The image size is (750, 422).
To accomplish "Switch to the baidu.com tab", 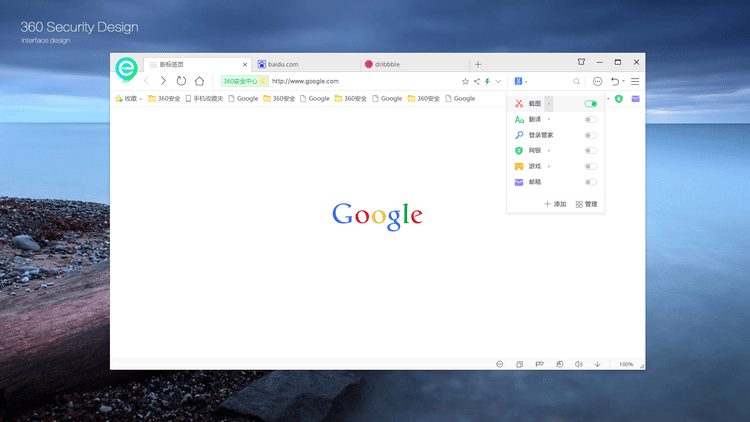I will pos(300,64).
